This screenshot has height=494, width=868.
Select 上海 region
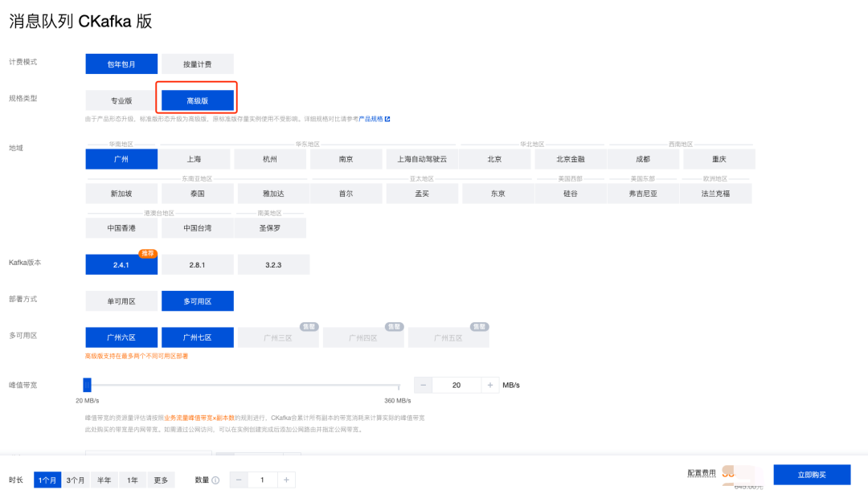tap(194, 159)
